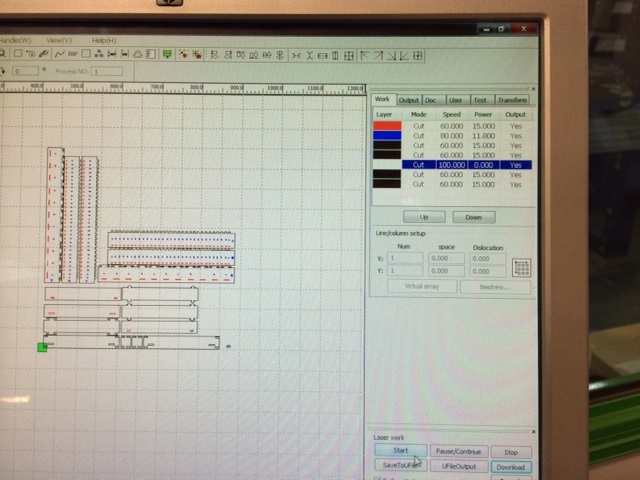Open the Help(H) menu
This screenshot has height=480, width=640.
coord(104,40)
